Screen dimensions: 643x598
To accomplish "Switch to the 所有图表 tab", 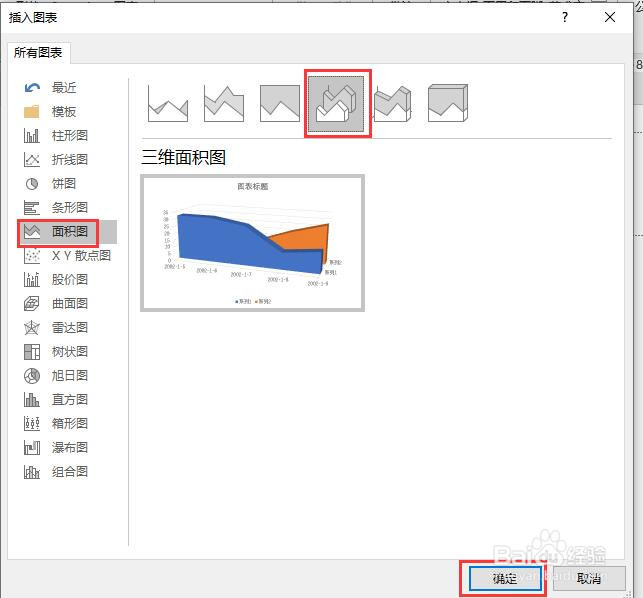I will pos(38,52).
